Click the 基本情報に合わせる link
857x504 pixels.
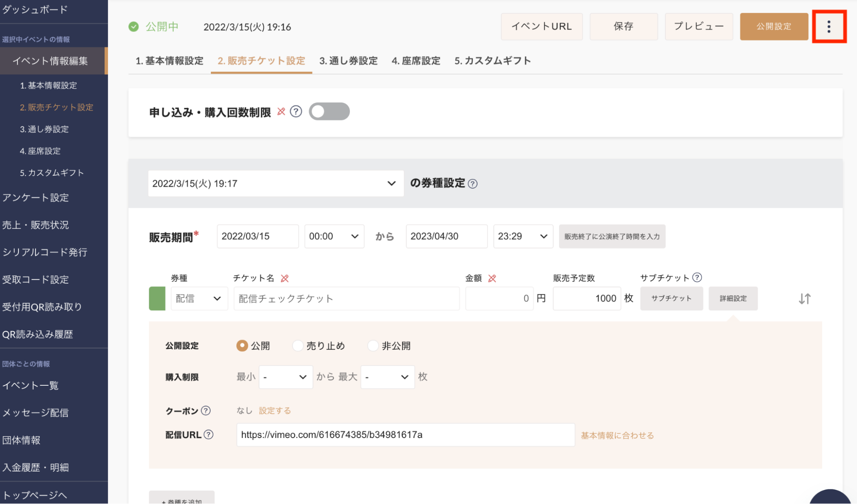(x=617, y=435)
